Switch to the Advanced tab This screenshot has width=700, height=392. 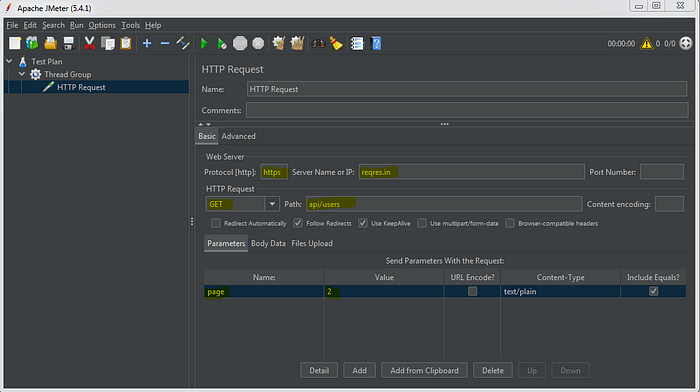pos(238,136)
